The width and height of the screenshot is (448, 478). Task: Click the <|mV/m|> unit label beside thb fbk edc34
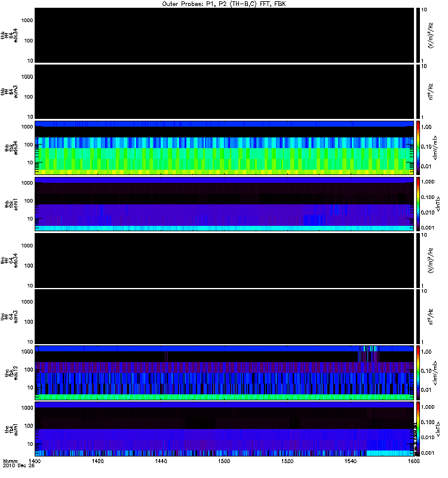pyautogui.click(x=435, y=148)
